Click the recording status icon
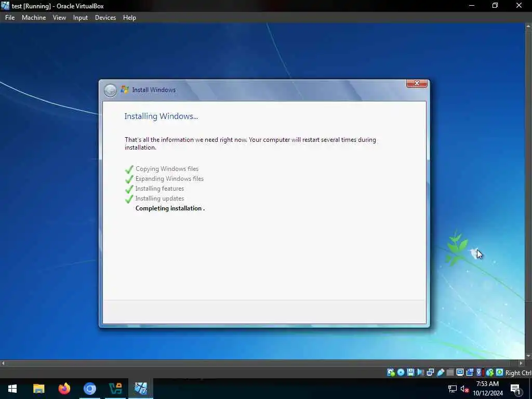The width and height of the screenshot is (532, 399). (470, 373)
